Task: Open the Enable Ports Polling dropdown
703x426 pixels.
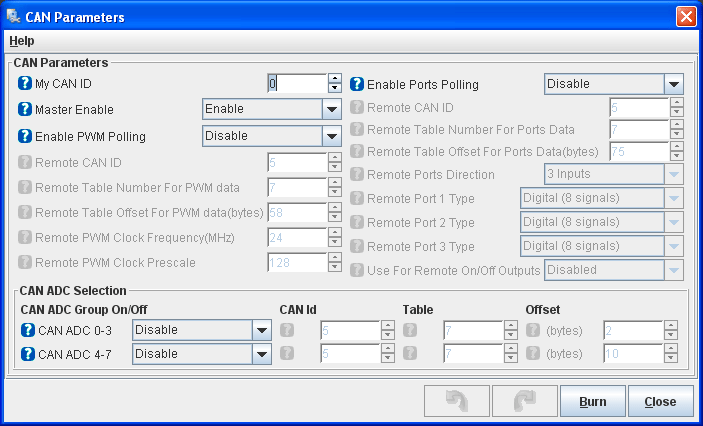Action: (x=674, y=85)
